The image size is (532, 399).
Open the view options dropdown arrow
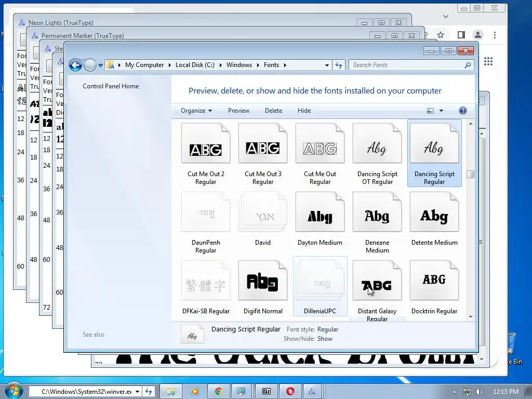click(x=441, y=111)
